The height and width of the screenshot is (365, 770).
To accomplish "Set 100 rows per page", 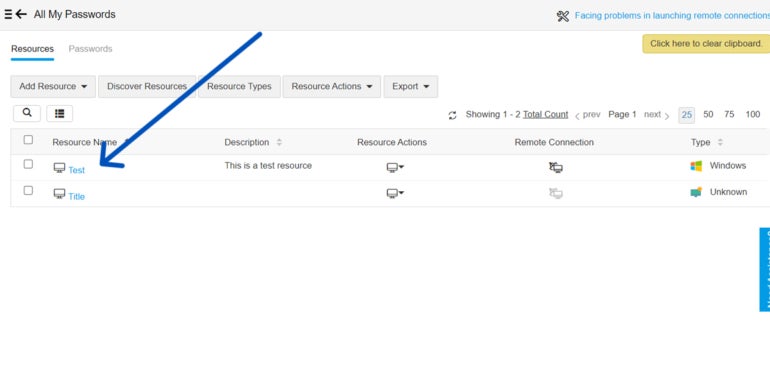I will click(x=753, y=114).
